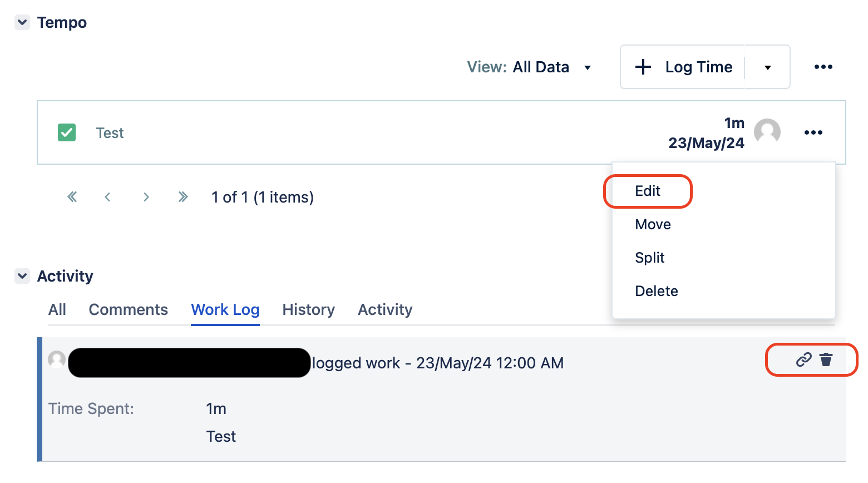Choose Delete from the worklog menu

coord(656,291)
